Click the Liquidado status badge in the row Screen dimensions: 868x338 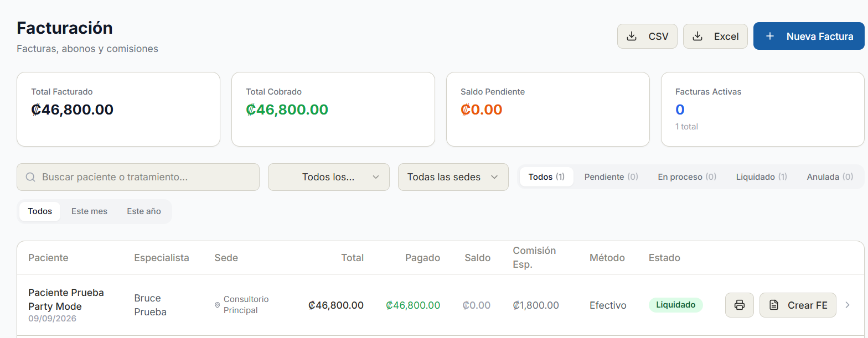click(676, 305)
